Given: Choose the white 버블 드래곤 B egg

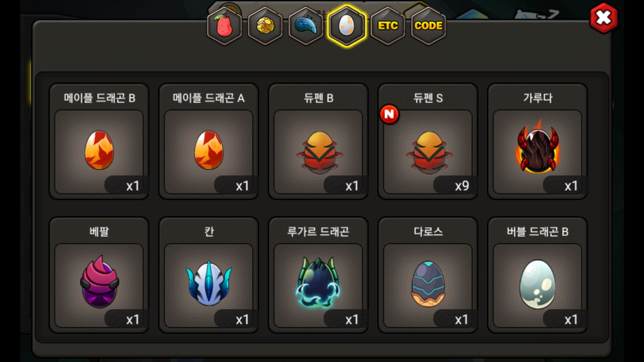Looking at the screenshot, I should 538,275.
